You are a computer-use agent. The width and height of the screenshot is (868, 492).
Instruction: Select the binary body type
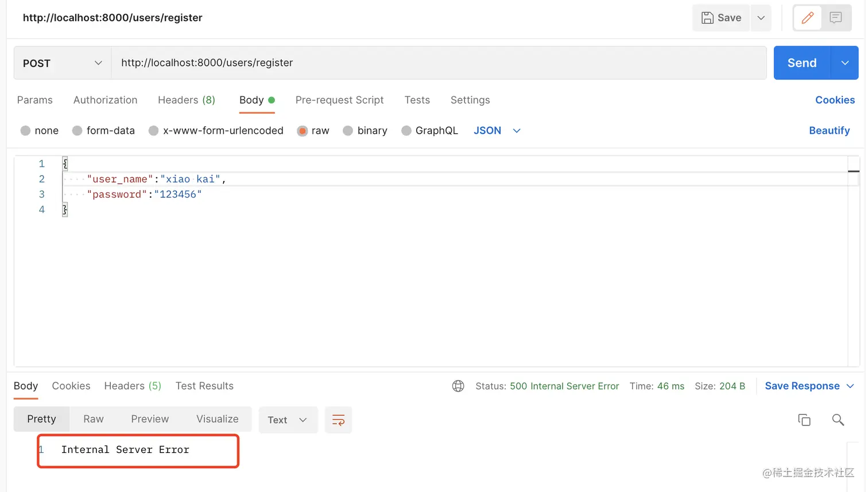coord(348,131)
